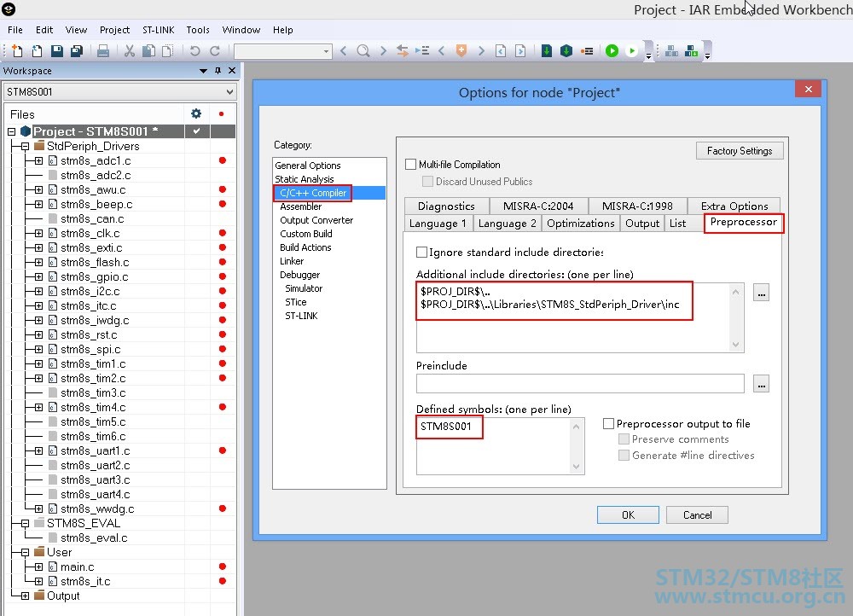Browse for Preinclude file
853x616 pixels.
[x=761, y=384]
